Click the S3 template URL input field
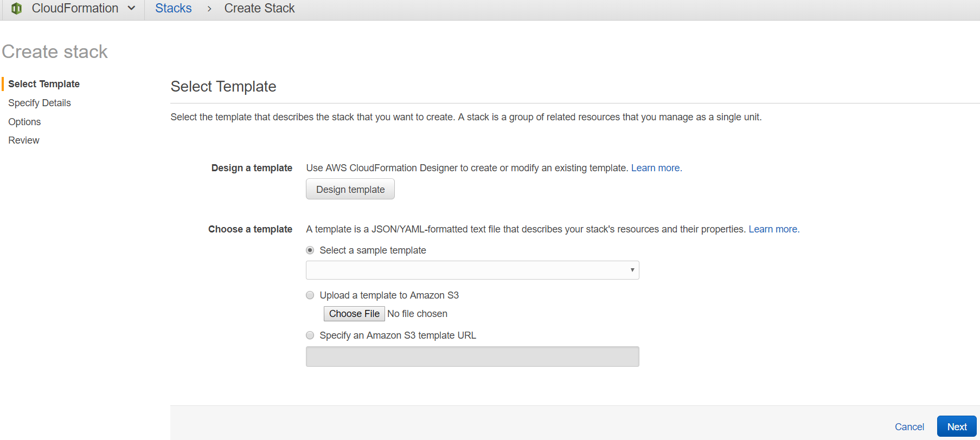Viewport: 980px width, 440px height. point(472,357)
